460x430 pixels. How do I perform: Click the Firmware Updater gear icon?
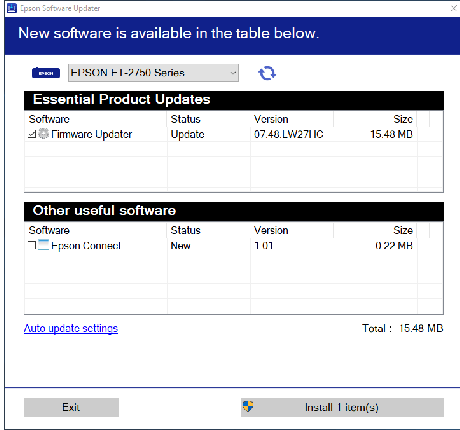click(43, 134)
